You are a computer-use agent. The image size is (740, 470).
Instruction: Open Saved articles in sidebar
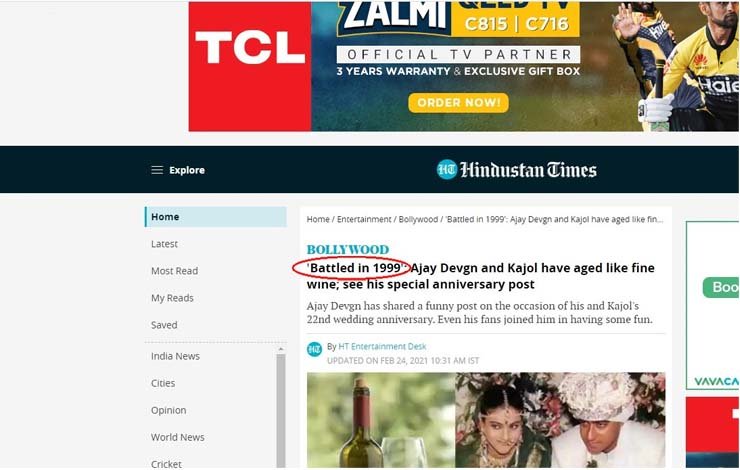164,325
